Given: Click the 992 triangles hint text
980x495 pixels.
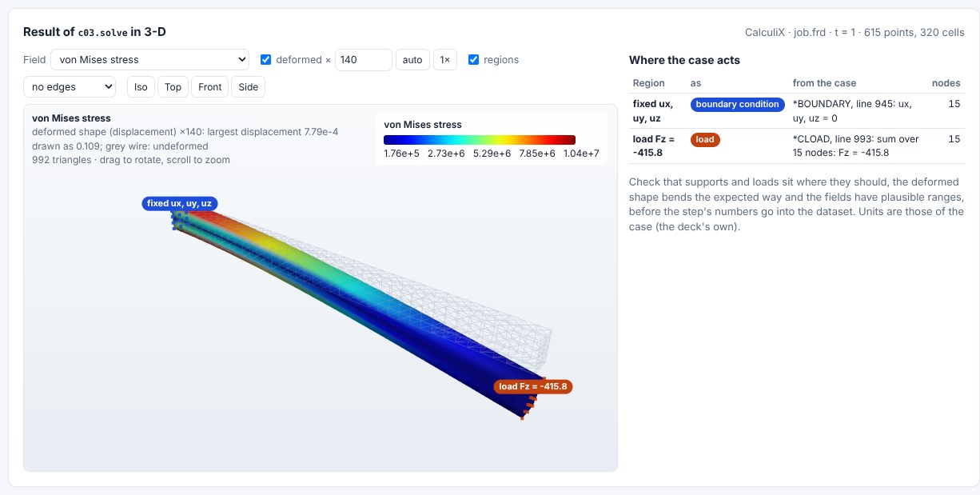Looking at the screenshot, I should tap(131, 160).
